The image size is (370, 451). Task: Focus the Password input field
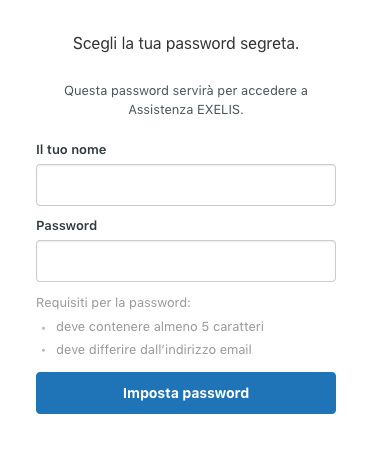coord(186,261)
